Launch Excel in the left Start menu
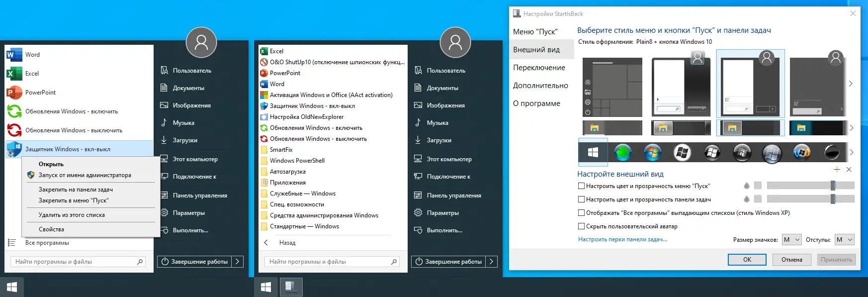This screenshot has height=297, width=868. pyautogui.click(x=79, y=74)
